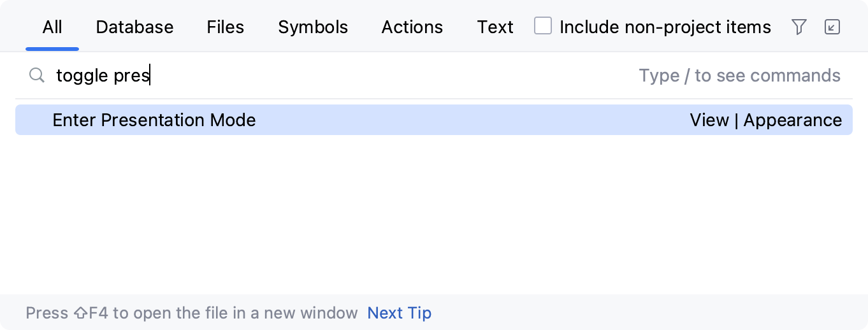Click the magnifying glass search icon
The image size is (868, 330).
click(37, 76)
